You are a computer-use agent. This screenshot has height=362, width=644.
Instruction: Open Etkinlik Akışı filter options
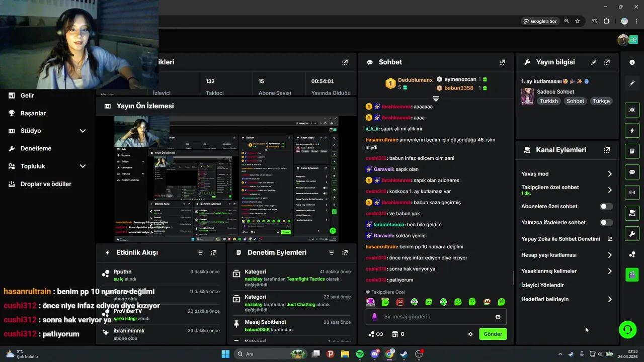pos(200,252)
